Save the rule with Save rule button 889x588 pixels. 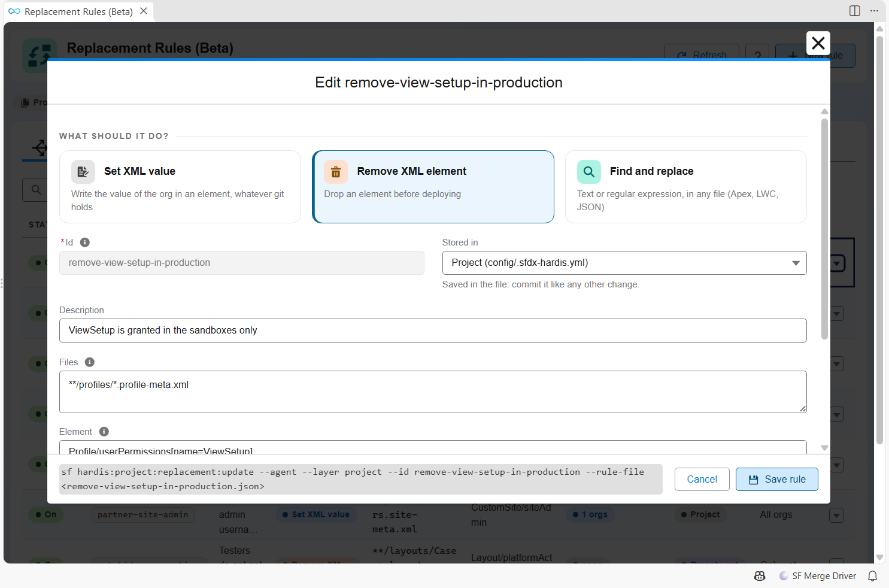[x=777, y=479]
